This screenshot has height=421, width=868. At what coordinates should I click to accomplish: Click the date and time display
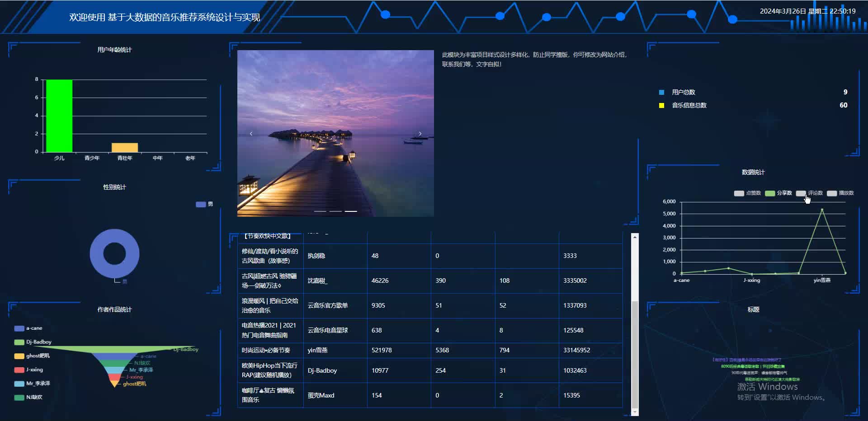[808, 11]
